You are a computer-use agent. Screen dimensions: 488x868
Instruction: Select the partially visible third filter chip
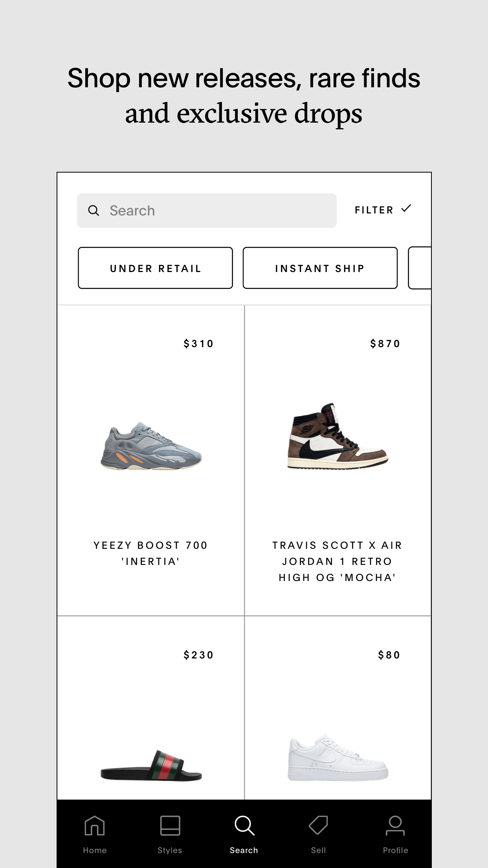pos(420,268)
